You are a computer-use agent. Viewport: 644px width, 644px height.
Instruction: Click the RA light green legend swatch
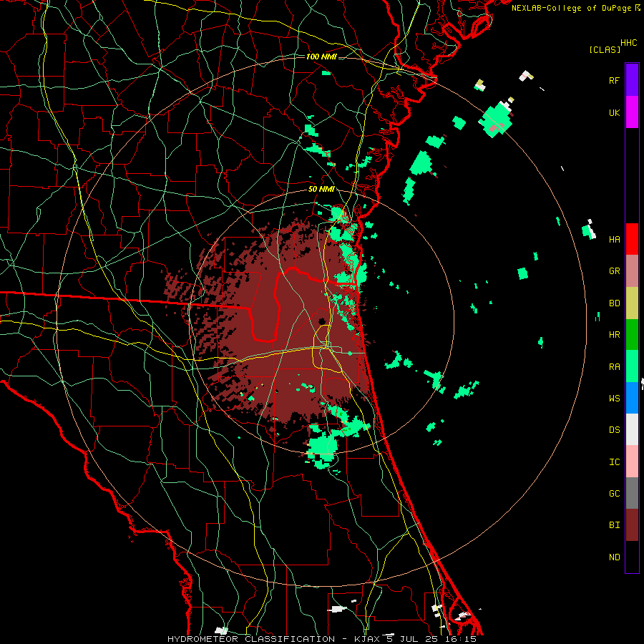tap(632, 366)
